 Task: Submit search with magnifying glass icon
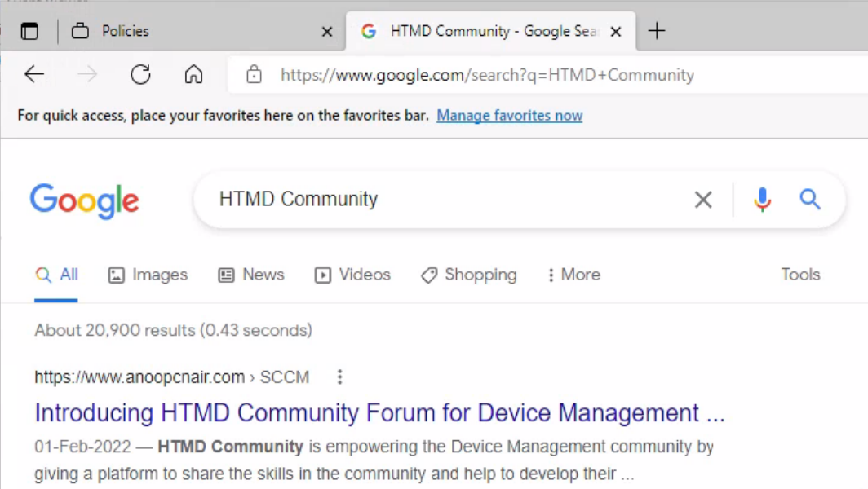809,200
